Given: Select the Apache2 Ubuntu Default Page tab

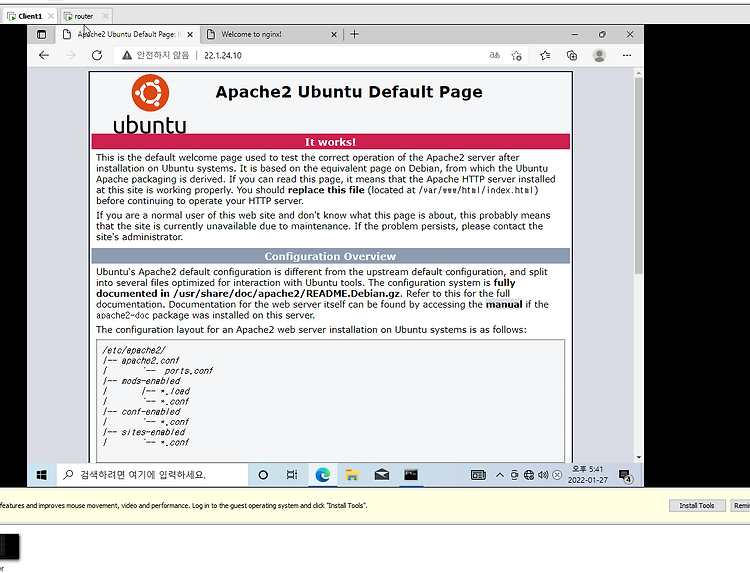Looking at the screenshot, I should (128, 34).
